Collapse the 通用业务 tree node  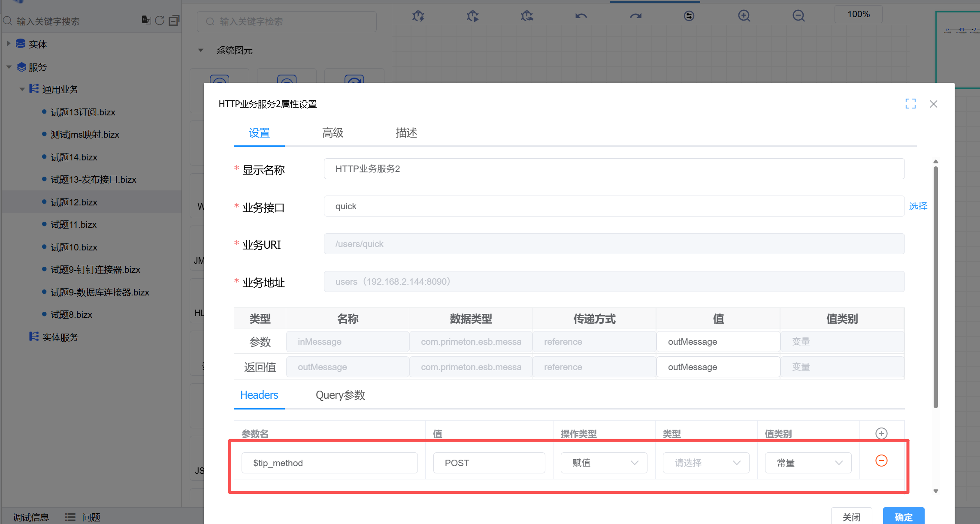pyautogui.click(x=22, y=89)
